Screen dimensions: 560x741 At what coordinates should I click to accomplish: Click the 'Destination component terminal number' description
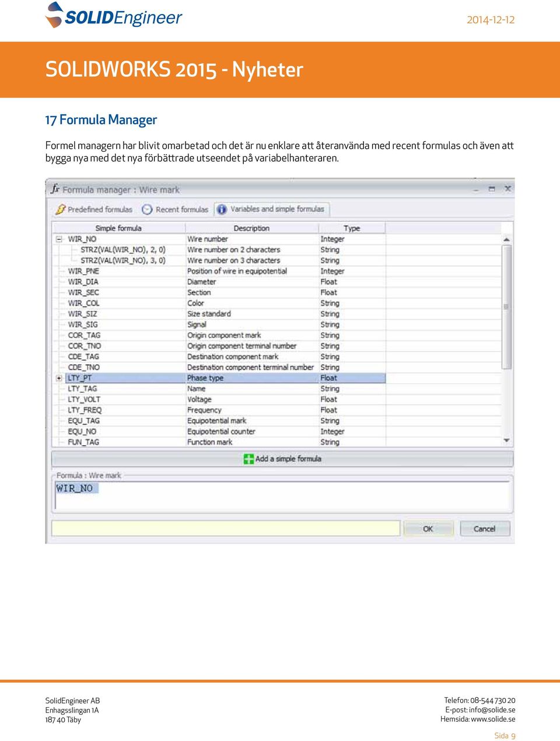pos(250,368)
